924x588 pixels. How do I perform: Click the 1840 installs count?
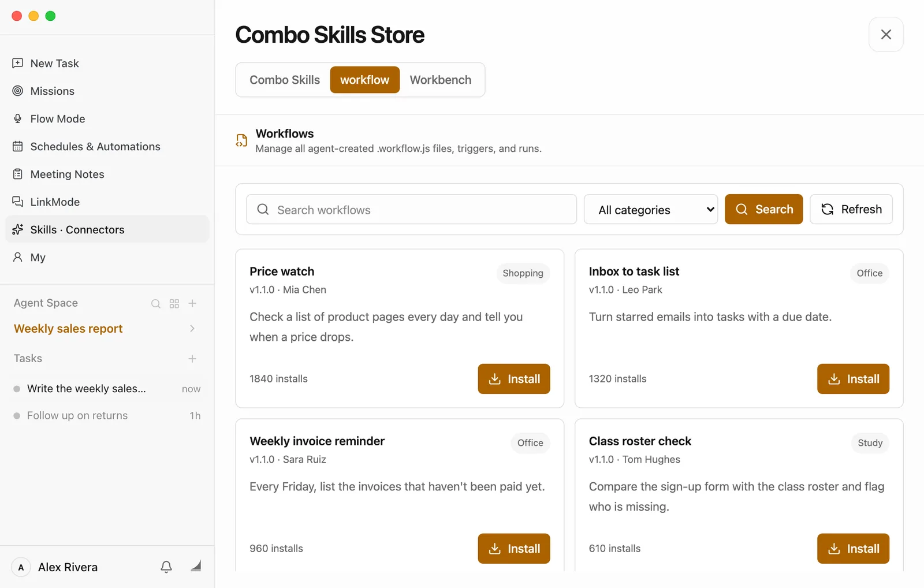coord(278,379)
